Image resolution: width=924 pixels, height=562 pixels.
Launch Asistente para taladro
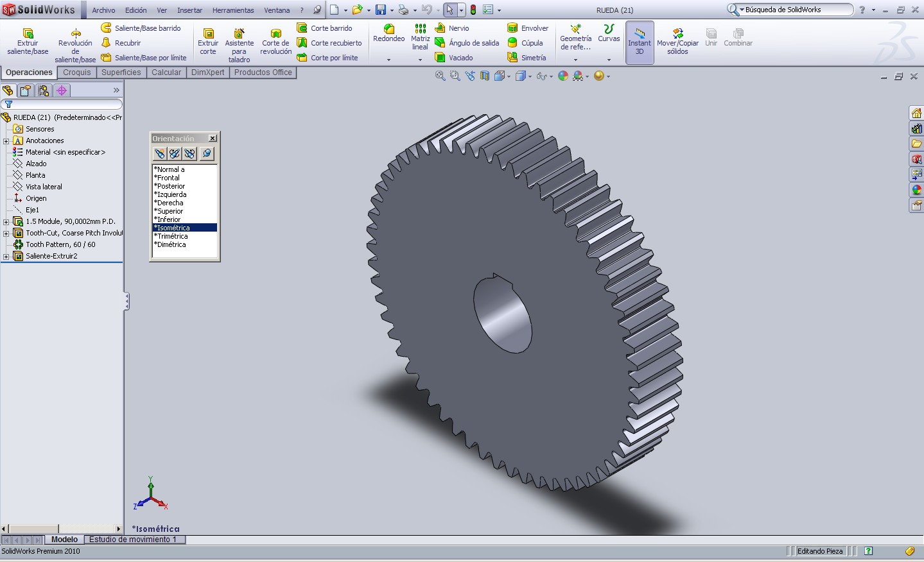click(239, 45)
